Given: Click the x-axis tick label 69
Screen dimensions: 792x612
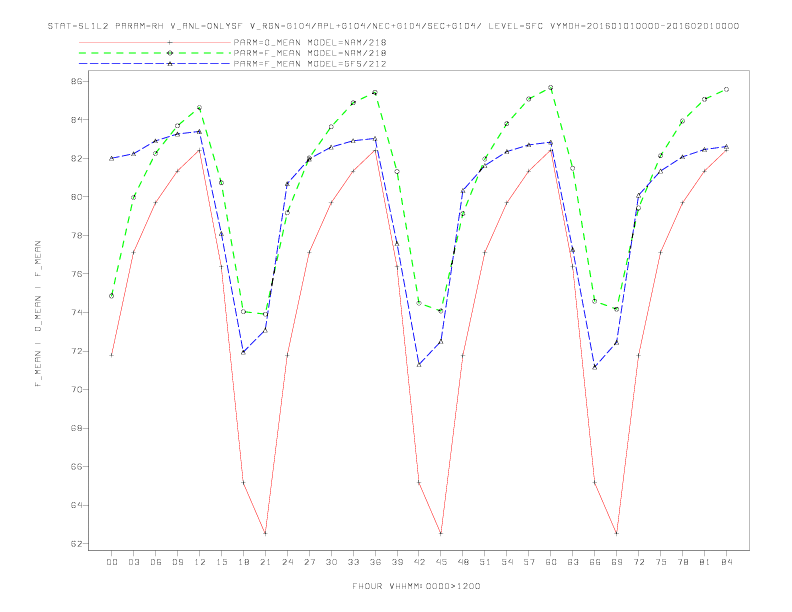Looking at the screenshot, I should click(617, 562).
